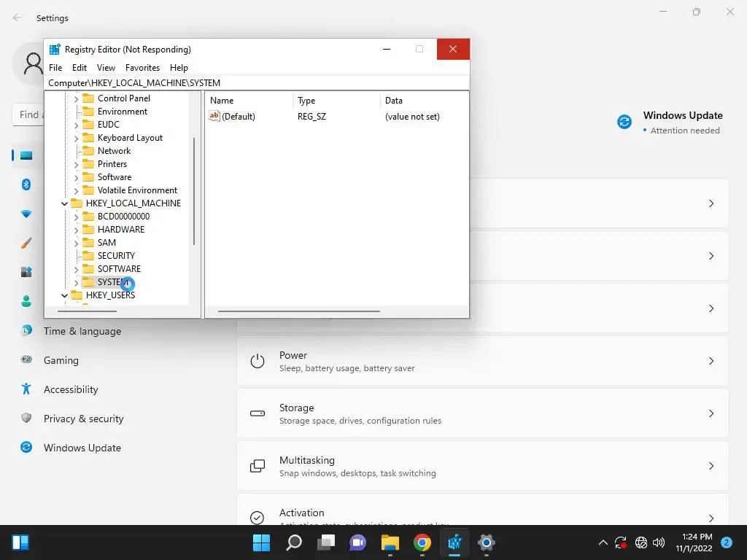Select the Environment folder icon
Image resolution: width=747 pixels, height=560 pixels.
[x=88, y=112]
